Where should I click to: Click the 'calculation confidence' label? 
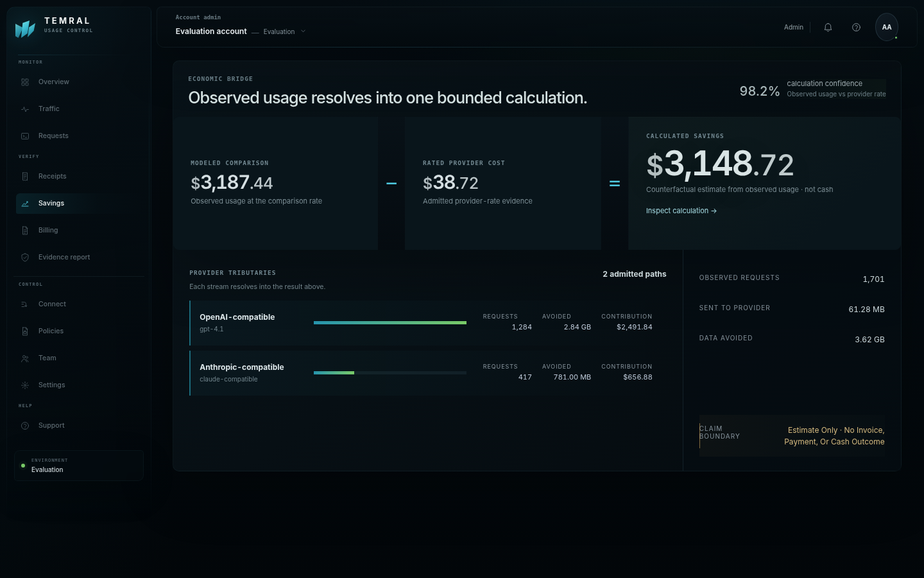click(x=825, y=83)
